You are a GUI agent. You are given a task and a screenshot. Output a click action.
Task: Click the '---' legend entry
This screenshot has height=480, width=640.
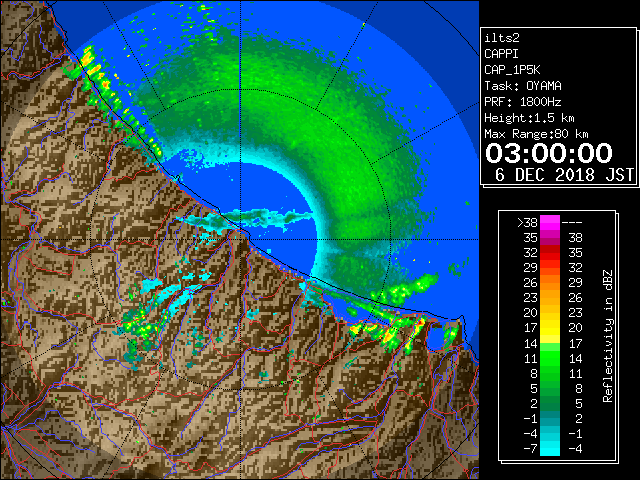point(572,223)
